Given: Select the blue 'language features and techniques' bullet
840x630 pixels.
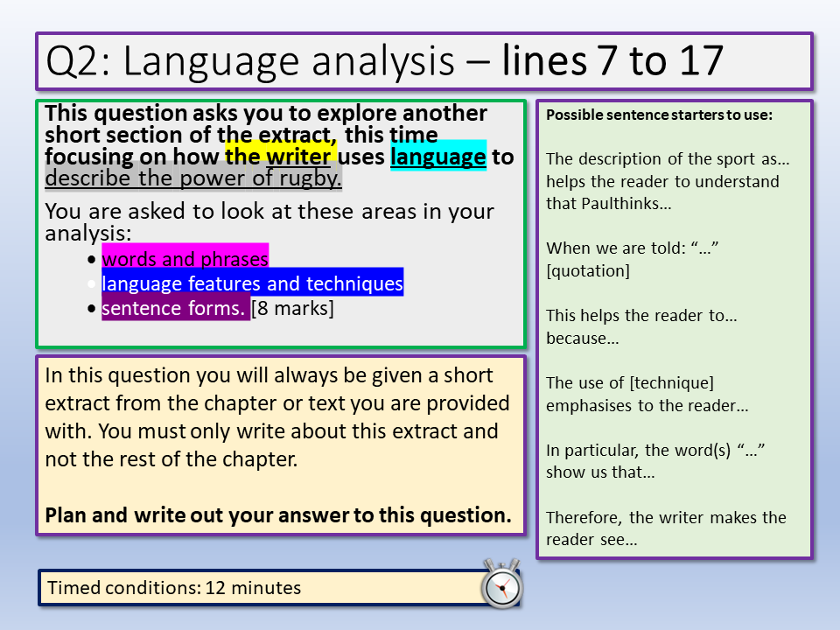Looking at the screenshot, I should pyautogui.click(x=252, y=283).
